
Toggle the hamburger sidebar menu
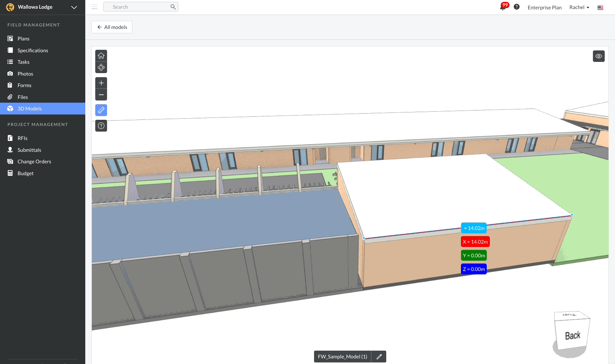(x=95, y=7)
